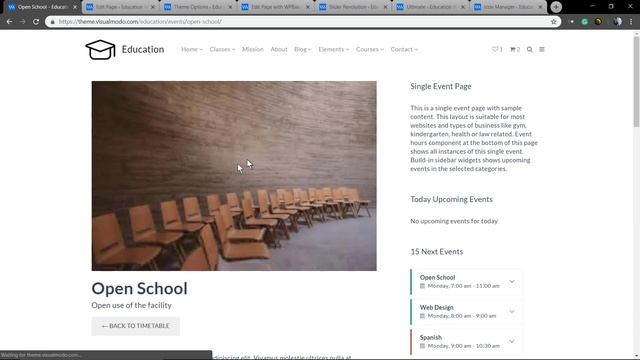
Task: Open the Chrome three-dot menu
Action: coord(631,22)
